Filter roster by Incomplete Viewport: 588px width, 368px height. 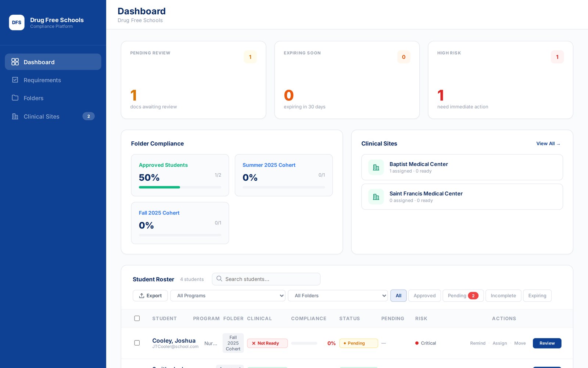point(503,296)
